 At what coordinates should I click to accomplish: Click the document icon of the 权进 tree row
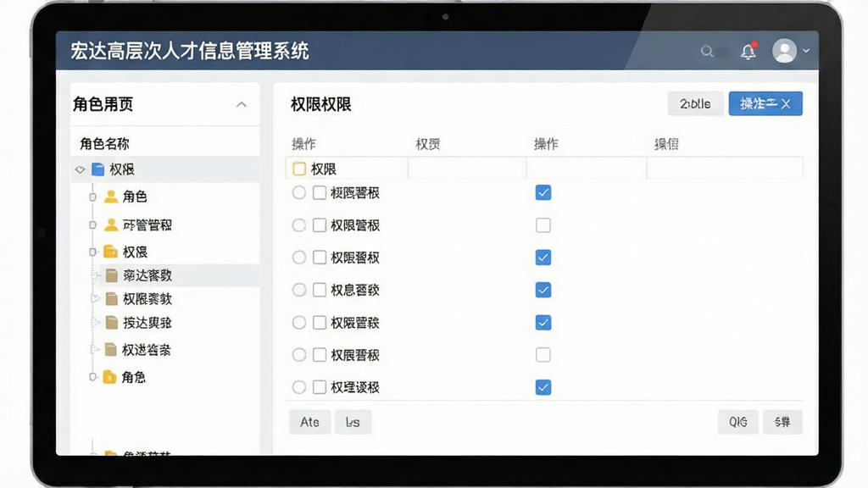click(x=111, y=350)
